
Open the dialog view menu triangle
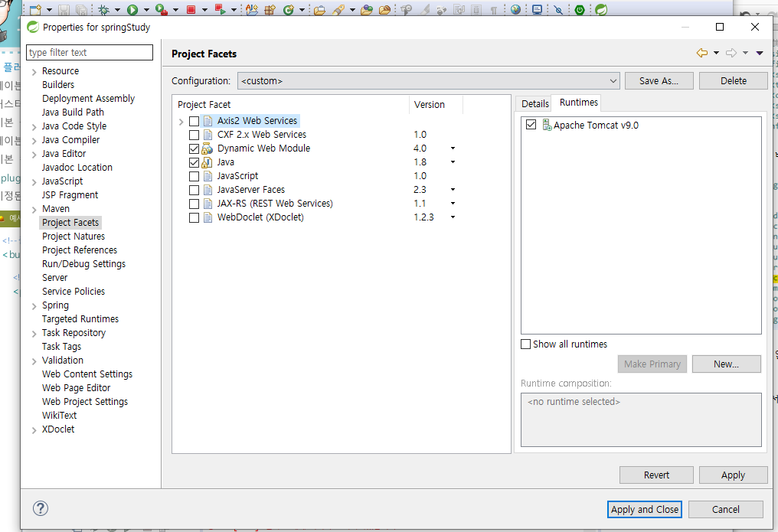(760, 53)
